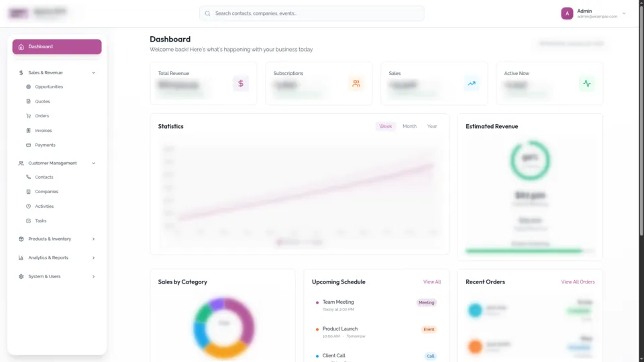The height and width of the screenshot is (362, 644).
Task: Switch Statistics to Year view
Action: (x=432, y=127)
